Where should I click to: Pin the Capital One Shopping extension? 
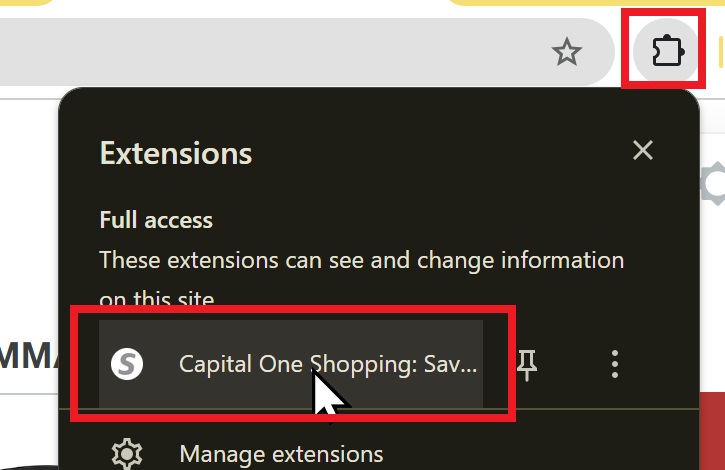[x=527, y=365]
